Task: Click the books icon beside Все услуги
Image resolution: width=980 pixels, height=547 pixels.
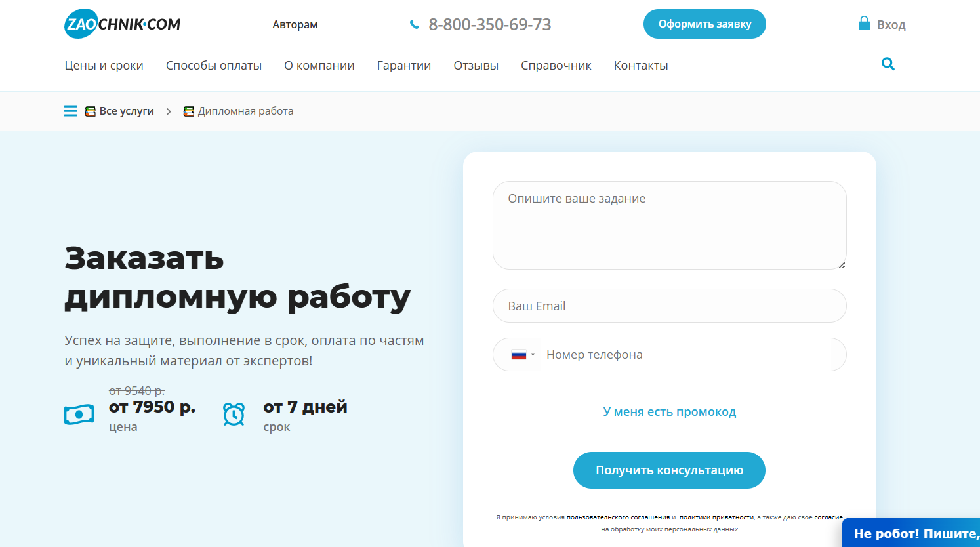Action: tap(89, 111)
